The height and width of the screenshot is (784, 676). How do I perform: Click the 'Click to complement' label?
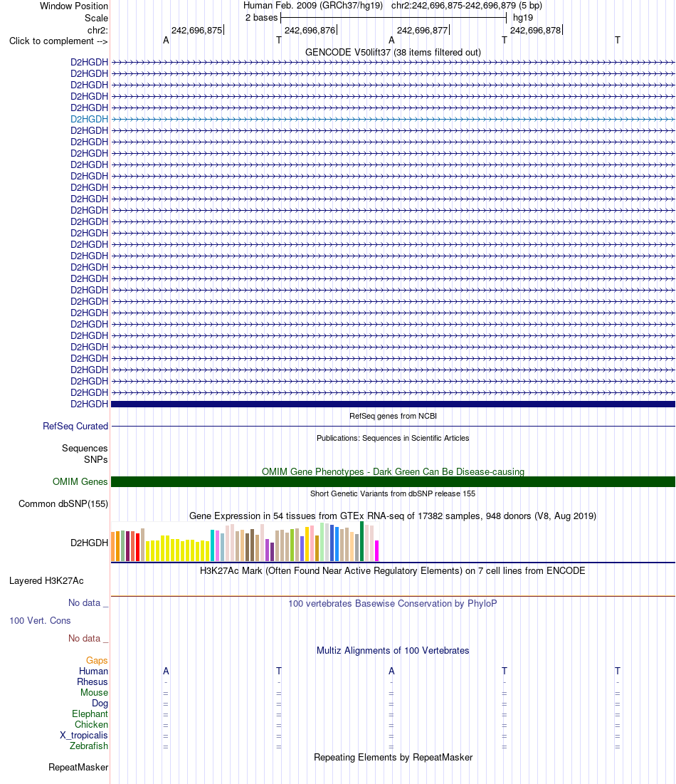(x=58, y=41)
